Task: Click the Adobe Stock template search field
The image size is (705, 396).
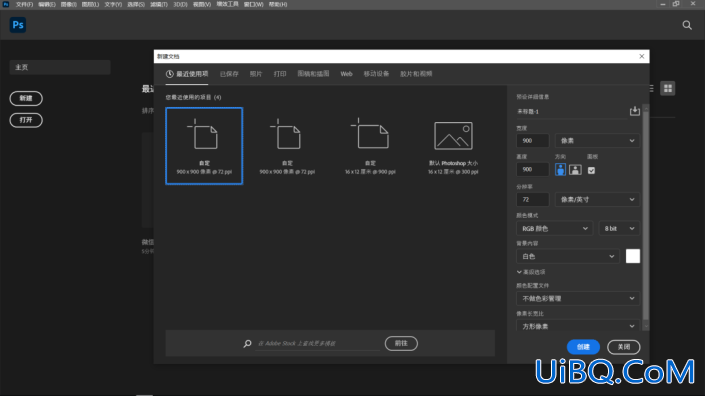Action: click(317, 343)
